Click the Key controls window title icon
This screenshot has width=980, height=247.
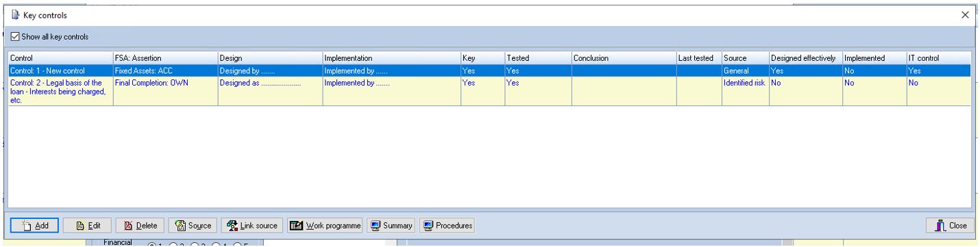click(x=15, y=14)
